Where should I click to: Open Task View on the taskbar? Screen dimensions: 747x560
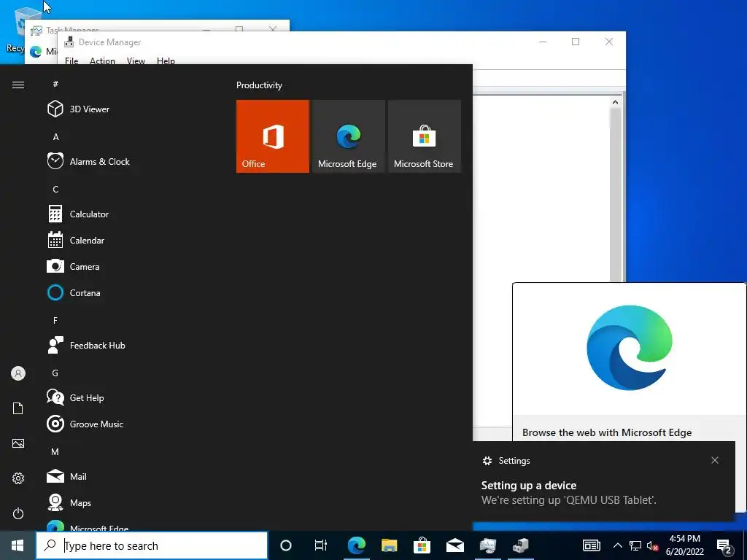(321, 545)
